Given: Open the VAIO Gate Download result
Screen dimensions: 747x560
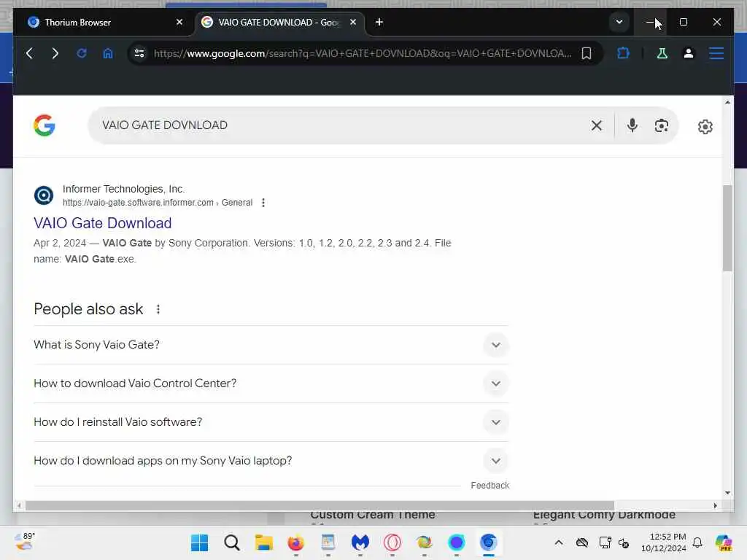Looking at the screenshot, I should tap(102, 223).
